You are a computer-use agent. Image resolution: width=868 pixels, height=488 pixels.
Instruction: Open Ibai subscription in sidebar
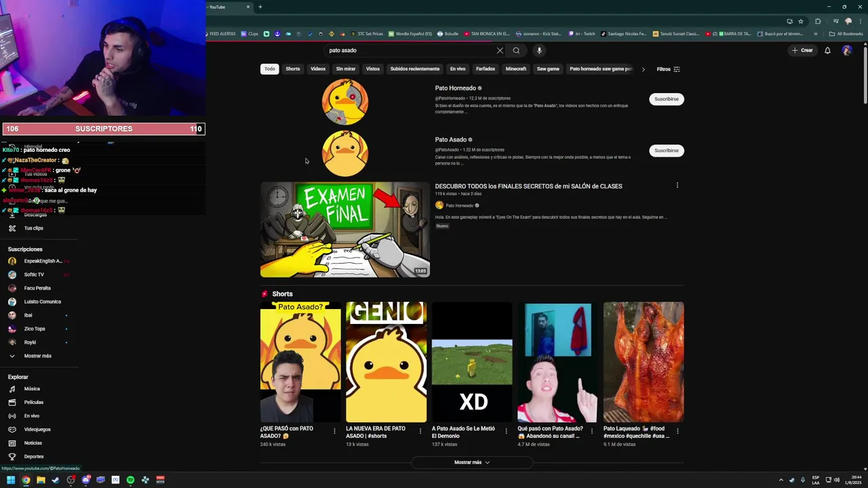coord(28,315)
